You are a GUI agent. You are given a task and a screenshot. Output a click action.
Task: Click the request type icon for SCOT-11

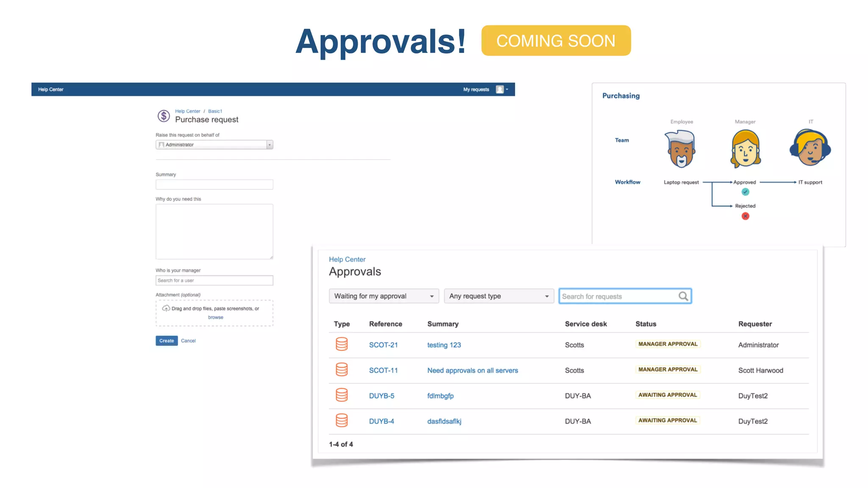(342, 369)
